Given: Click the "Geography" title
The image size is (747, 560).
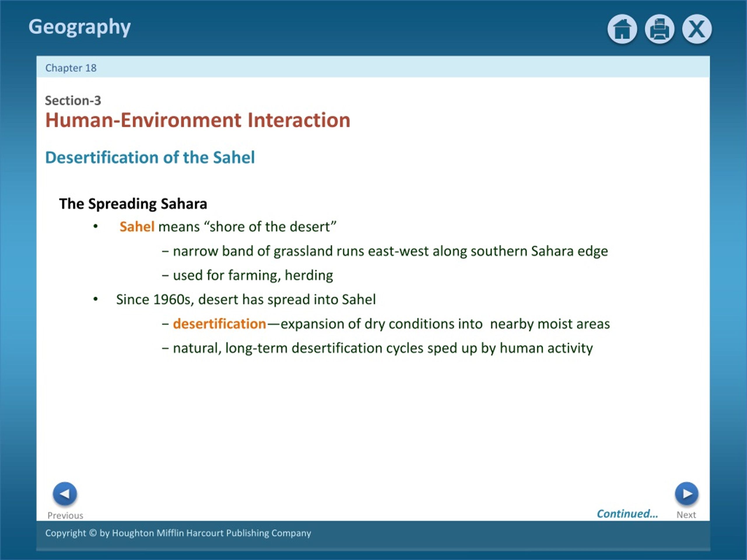Looking at the screenshot, I should click(x=80, y=27).
